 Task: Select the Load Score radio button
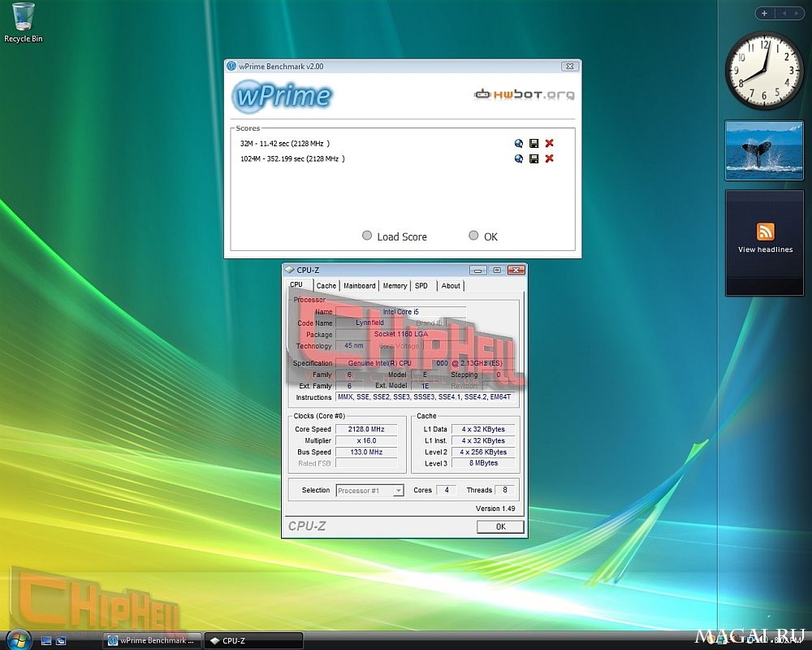coord(367,236)
